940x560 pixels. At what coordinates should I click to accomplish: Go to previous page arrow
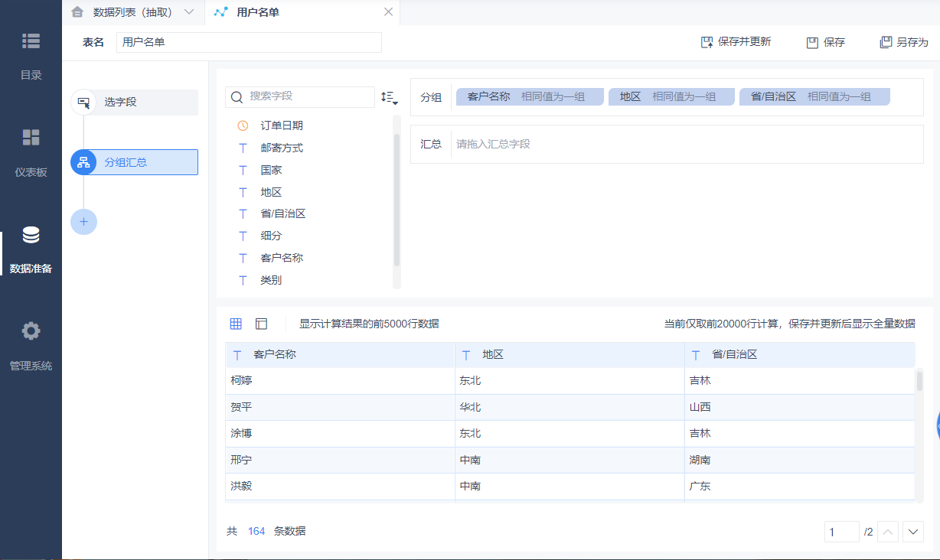[887, 532]
